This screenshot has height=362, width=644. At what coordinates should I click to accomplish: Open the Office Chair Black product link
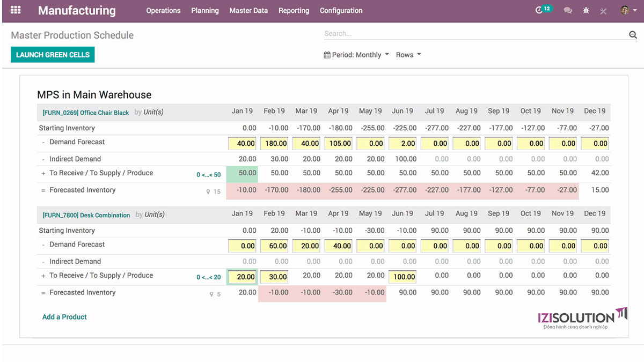(x=86, y=113)
